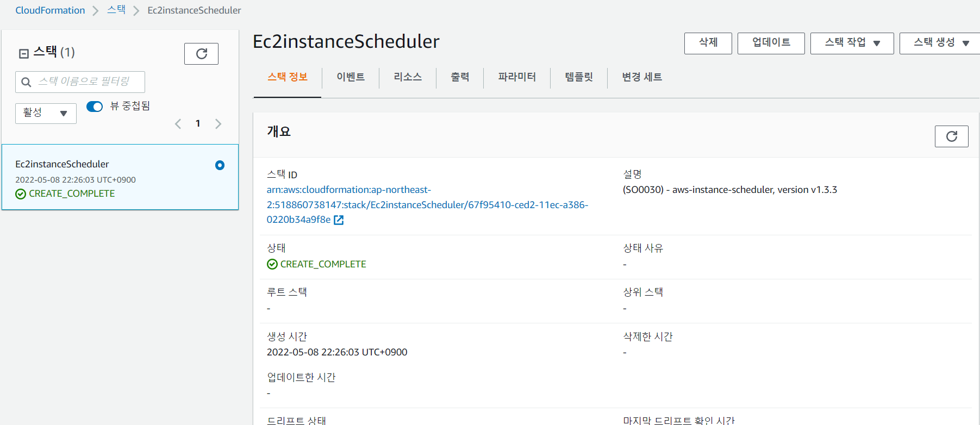Open the 활성 filter dropdown

click(46, 113)
